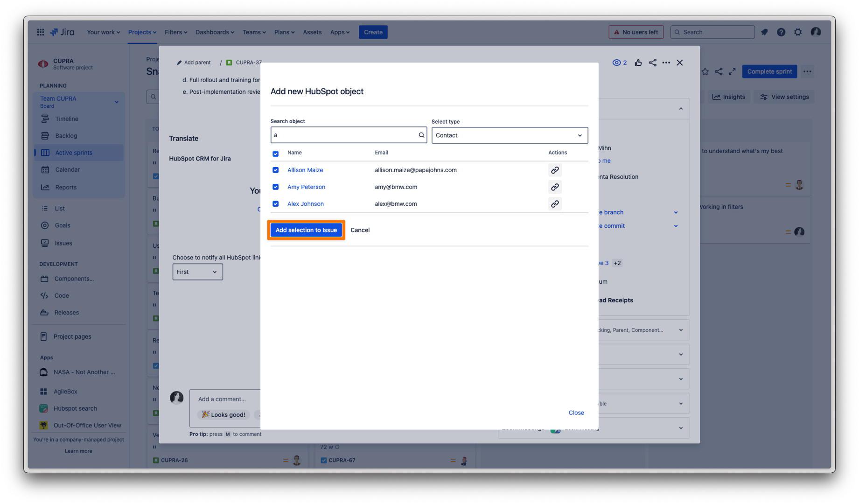
Task: Open the board more options ellipsis
Action: [807, 71]
